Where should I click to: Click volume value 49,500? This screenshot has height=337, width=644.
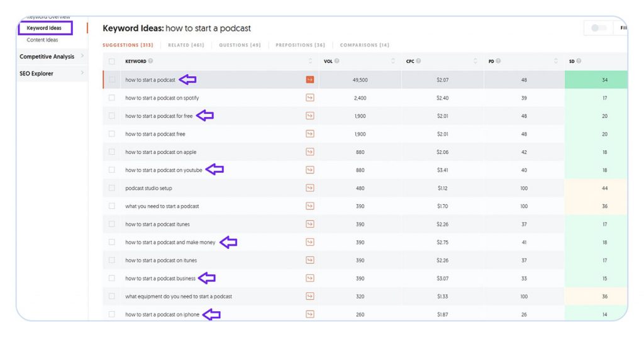(360, 80)
